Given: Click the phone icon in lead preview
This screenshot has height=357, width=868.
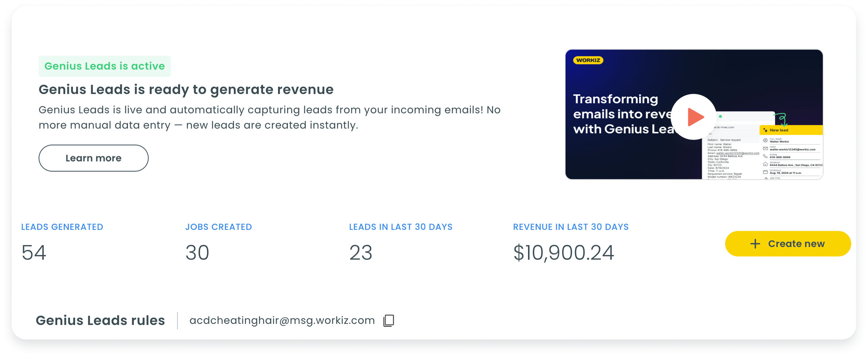Looking at the screenshot, I should (765, 156).
